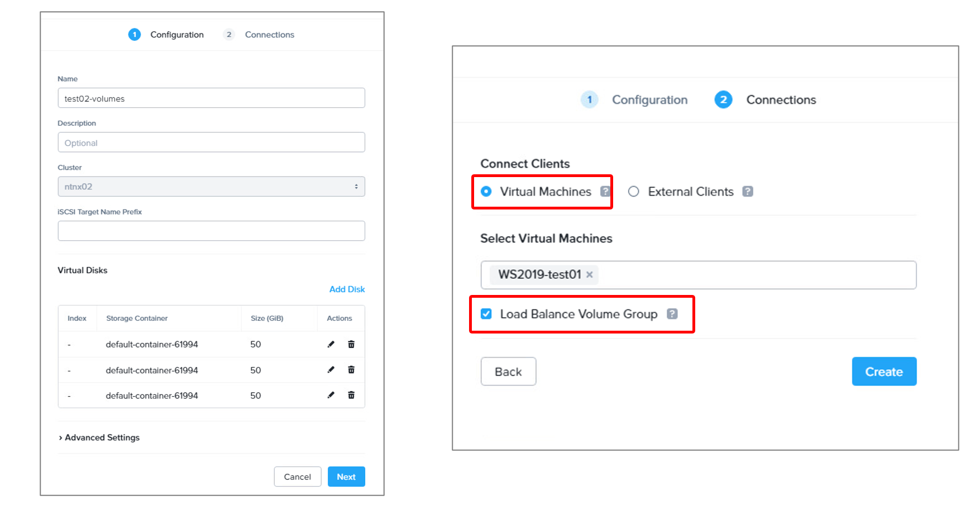Viewport: 980px width, 505px height.
Task: Delete the third virtual disk row
Action: (351, 395)
